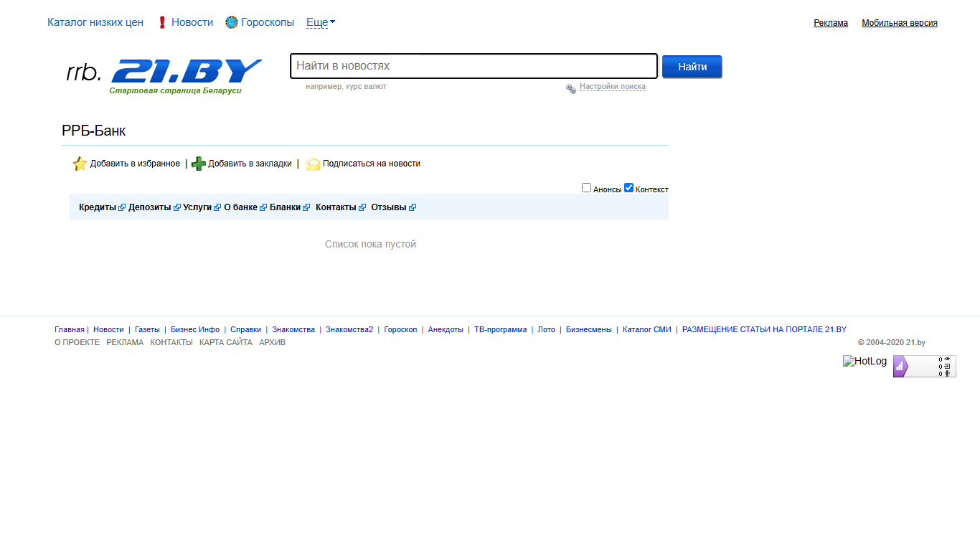Open footer link Гороскоп
The image size is (980, 551).
pos(400,330)
